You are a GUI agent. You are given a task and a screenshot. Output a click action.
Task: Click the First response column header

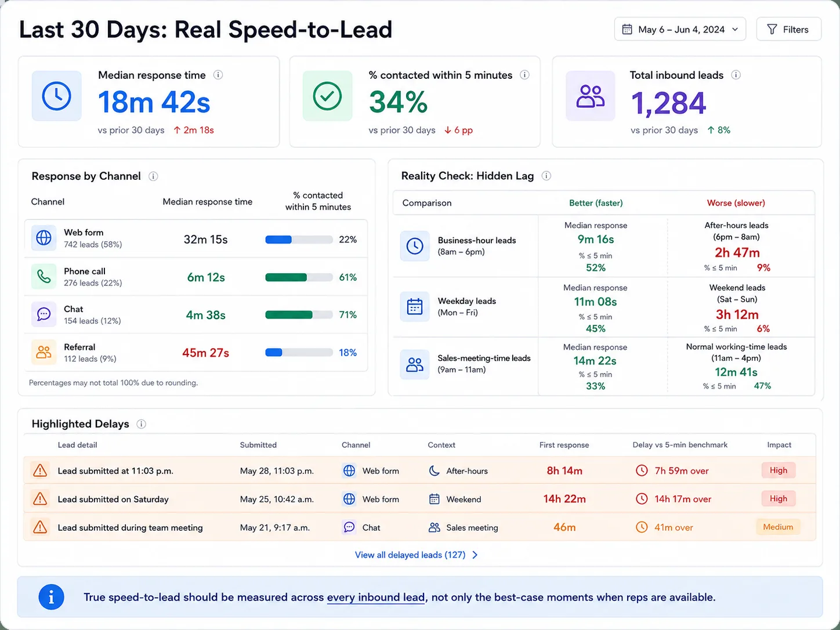point(564,445)
